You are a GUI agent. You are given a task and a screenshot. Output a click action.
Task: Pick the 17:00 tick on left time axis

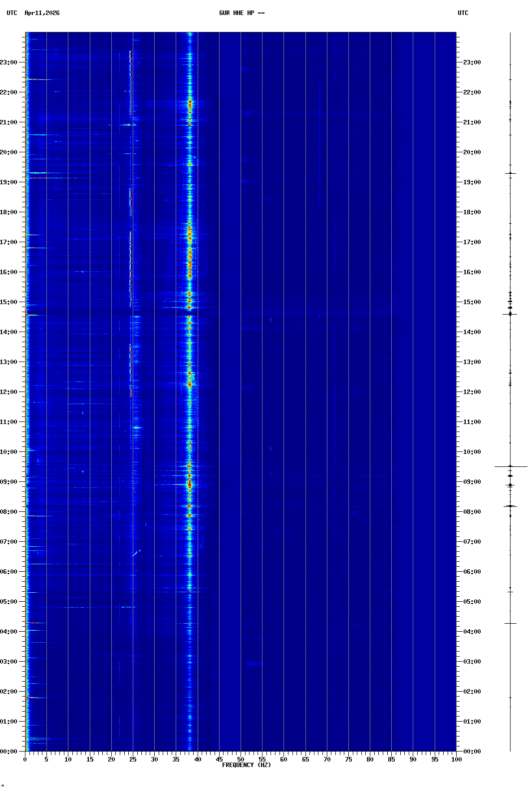pos(9,242)
